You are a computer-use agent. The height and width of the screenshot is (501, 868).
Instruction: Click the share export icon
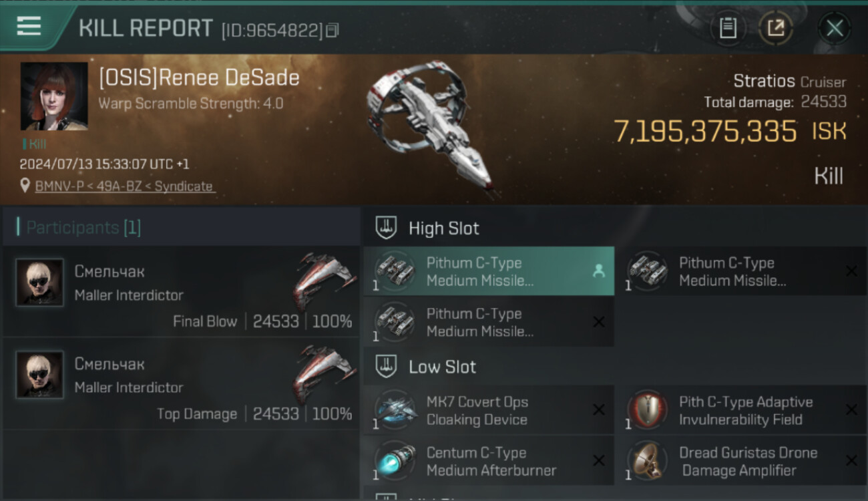pyautogui.click(x=776, y=28)
